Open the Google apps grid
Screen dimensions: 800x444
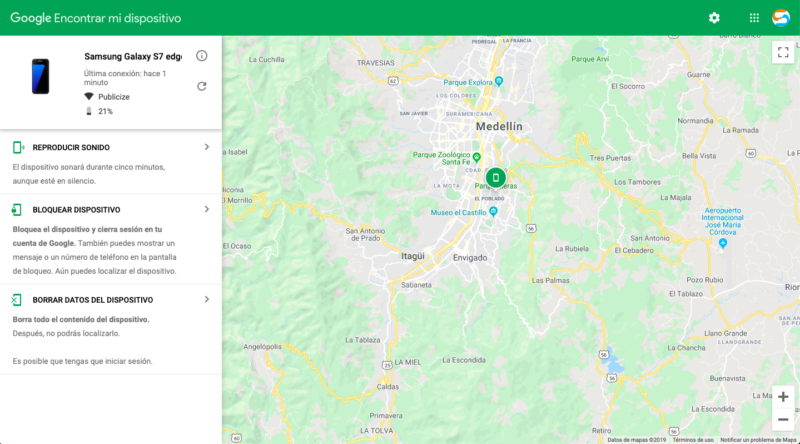pos(754,18)
